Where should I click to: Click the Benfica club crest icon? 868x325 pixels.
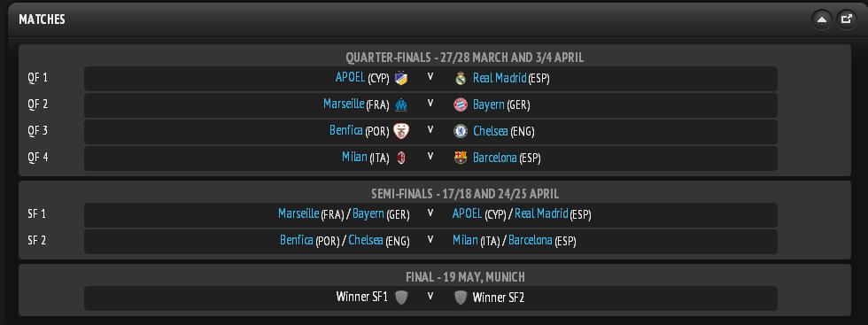tap(401, 131)
